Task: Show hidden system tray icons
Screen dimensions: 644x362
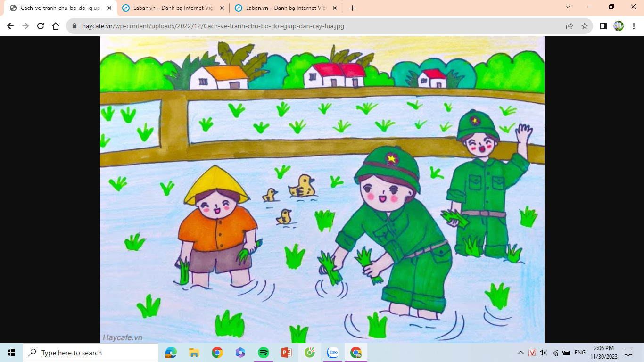Action: coord(521,353)
